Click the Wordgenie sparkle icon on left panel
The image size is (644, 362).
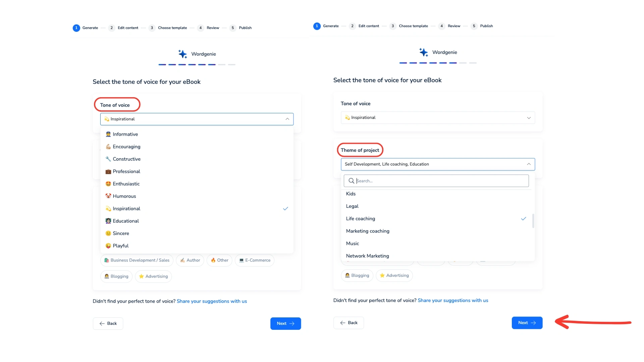click(x=182, y=54)
